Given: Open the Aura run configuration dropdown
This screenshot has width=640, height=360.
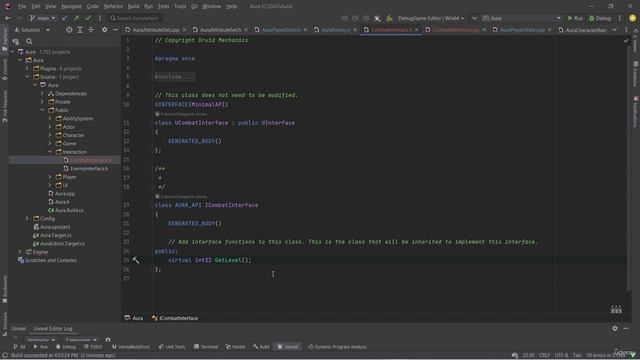Looking at the screenshot, I should point(522,18).
